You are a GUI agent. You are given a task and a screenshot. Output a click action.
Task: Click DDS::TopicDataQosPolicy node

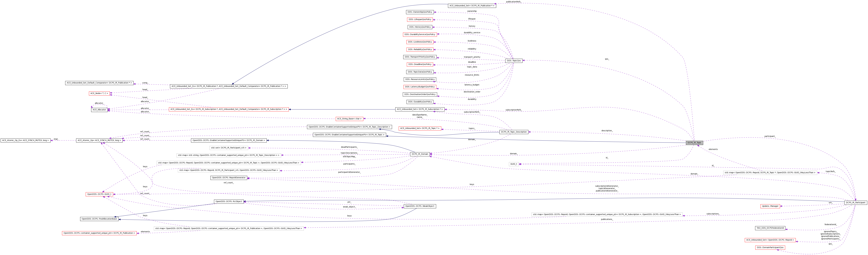[420, 72]
